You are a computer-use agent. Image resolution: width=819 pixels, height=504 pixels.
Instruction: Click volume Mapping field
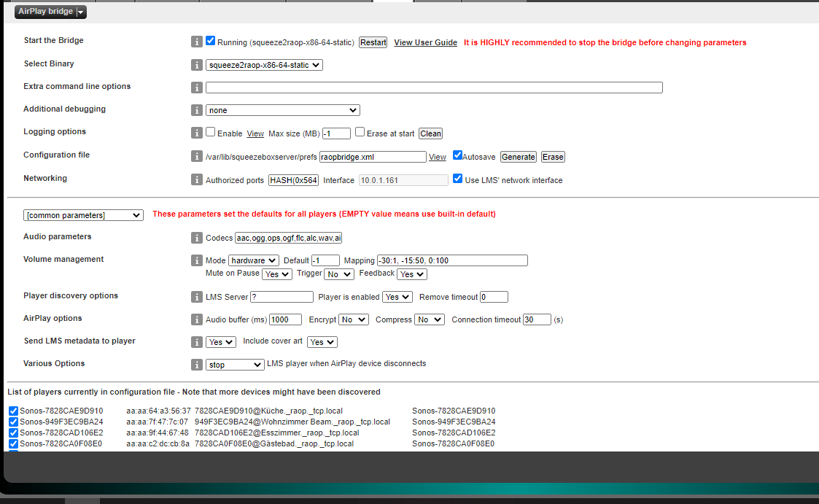[x=452, y=260]
